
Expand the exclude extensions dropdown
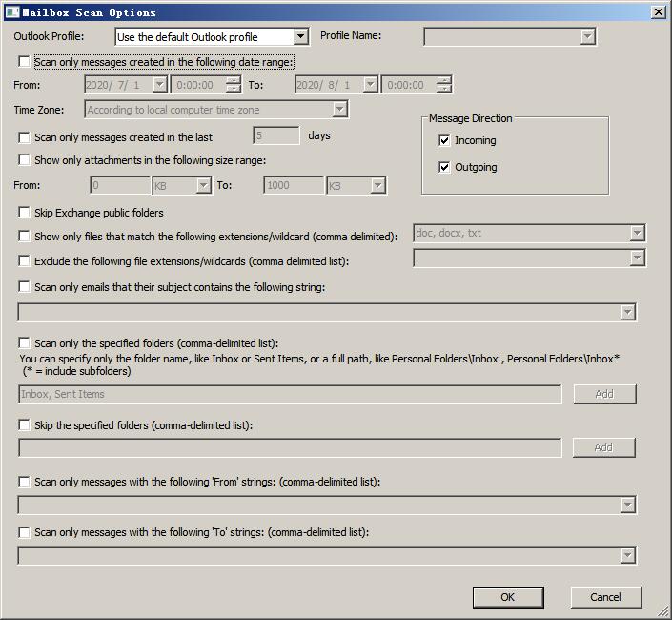click(x=638, y=258)
